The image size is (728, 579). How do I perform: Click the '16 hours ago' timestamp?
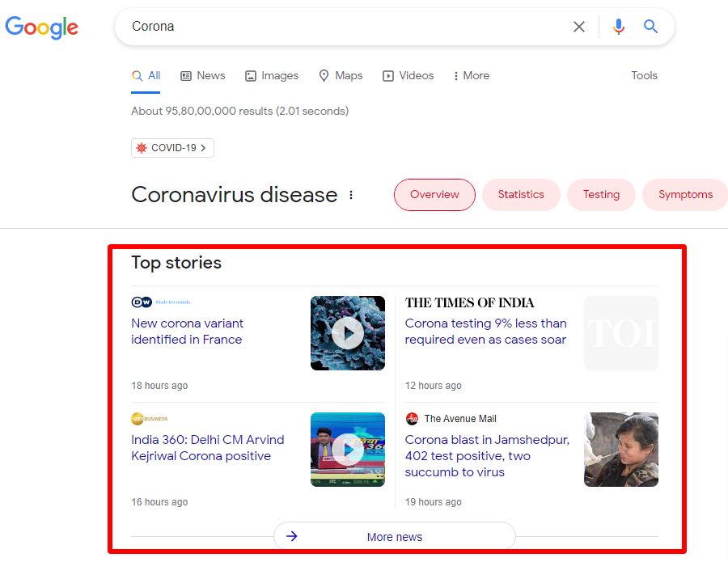tap(159, 502)
